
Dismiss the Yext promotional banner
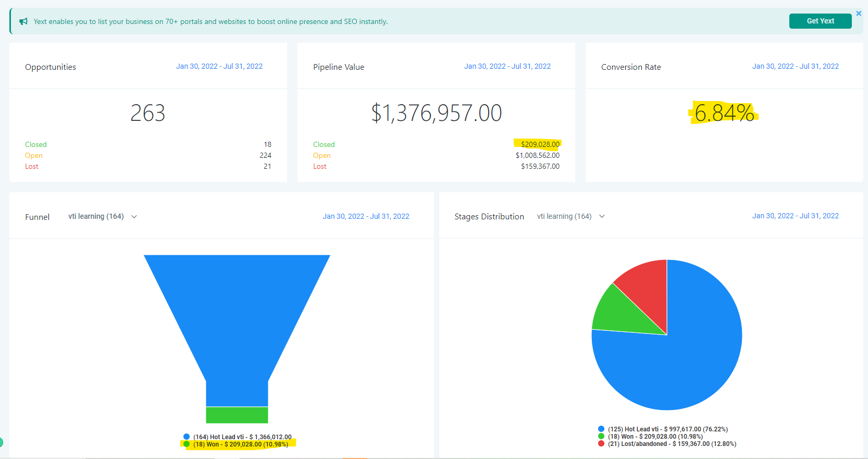(x=859, y=14)
